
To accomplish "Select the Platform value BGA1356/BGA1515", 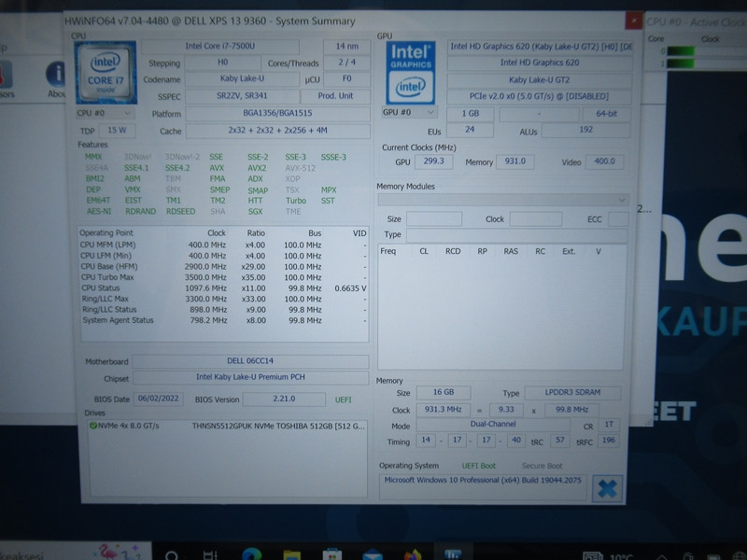I will 277,113.
